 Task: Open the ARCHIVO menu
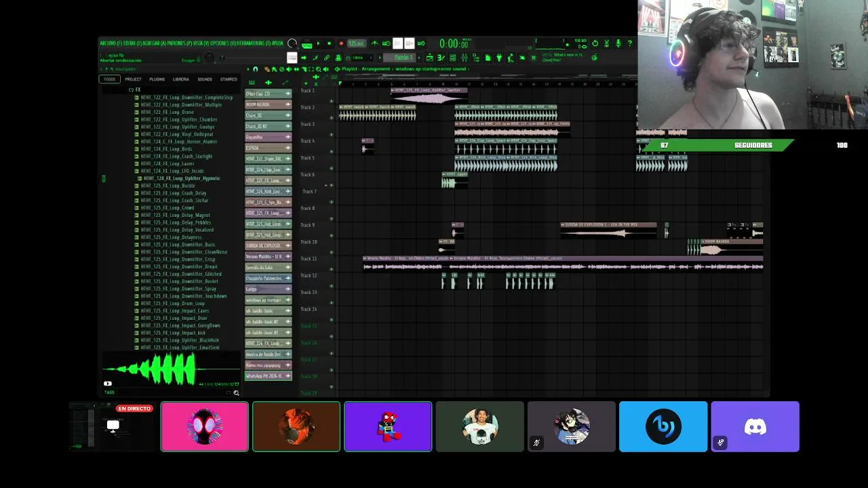[x=111, y=43]
